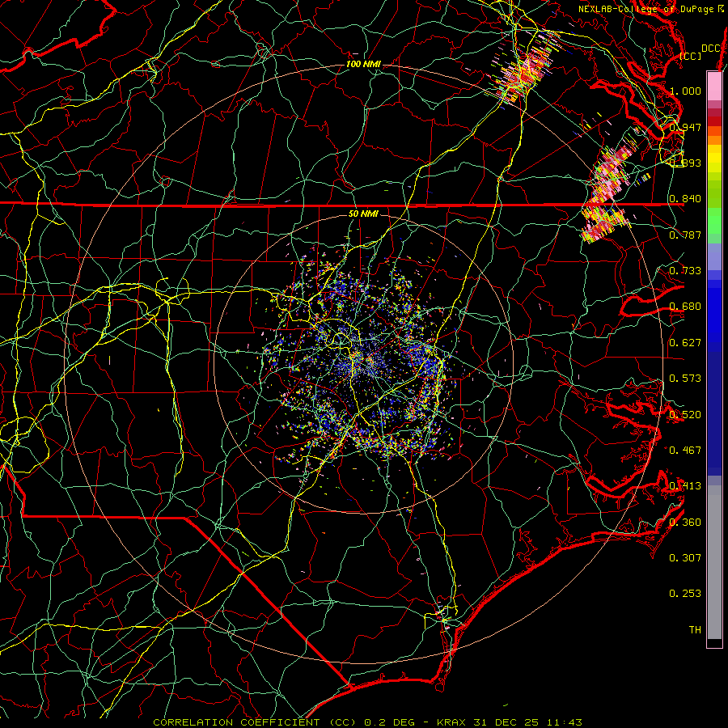Click the 0.840 scale value
The width and height of the screenshot is (728, 728).
[x=685, y=199]
